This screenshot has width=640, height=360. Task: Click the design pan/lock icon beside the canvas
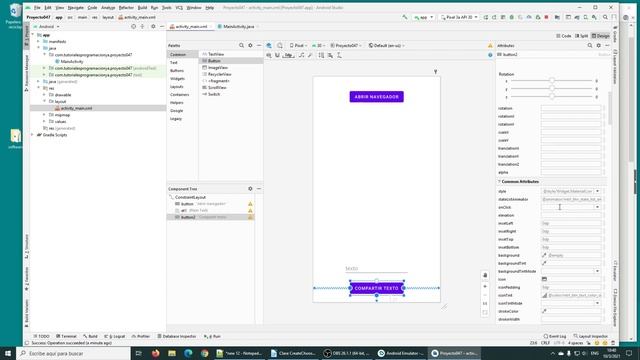[x=485, y=275]
